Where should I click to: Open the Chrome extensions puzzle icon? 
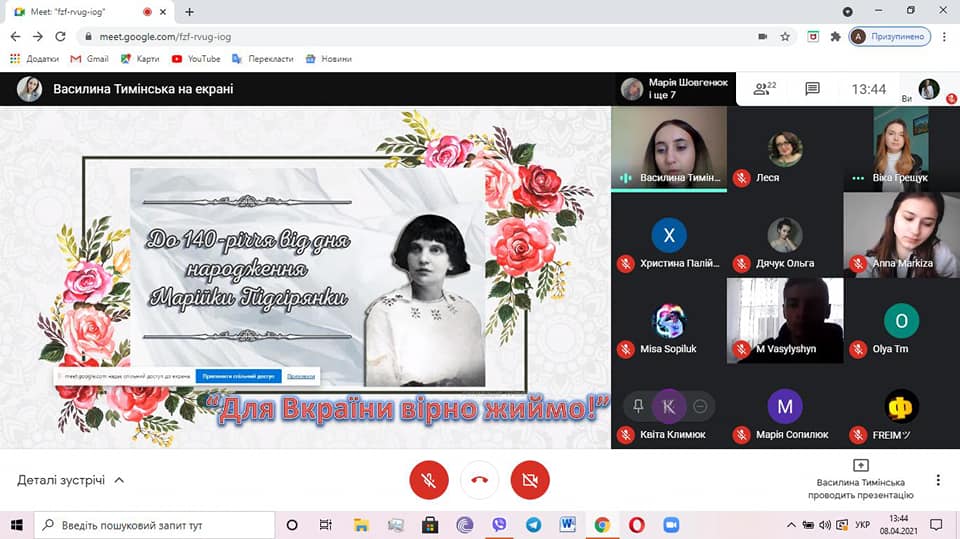(x=836, y=37)
